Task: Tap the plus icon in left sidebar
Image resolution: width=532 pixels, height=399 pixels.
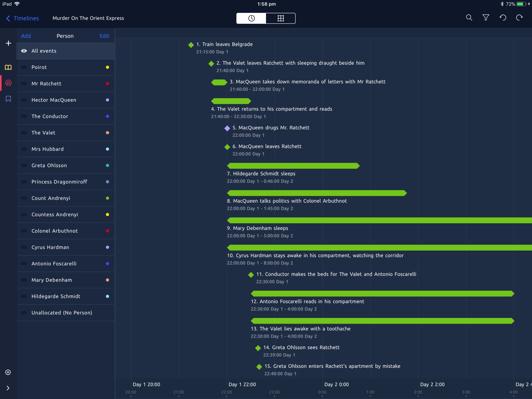Action: pos(9,43)
